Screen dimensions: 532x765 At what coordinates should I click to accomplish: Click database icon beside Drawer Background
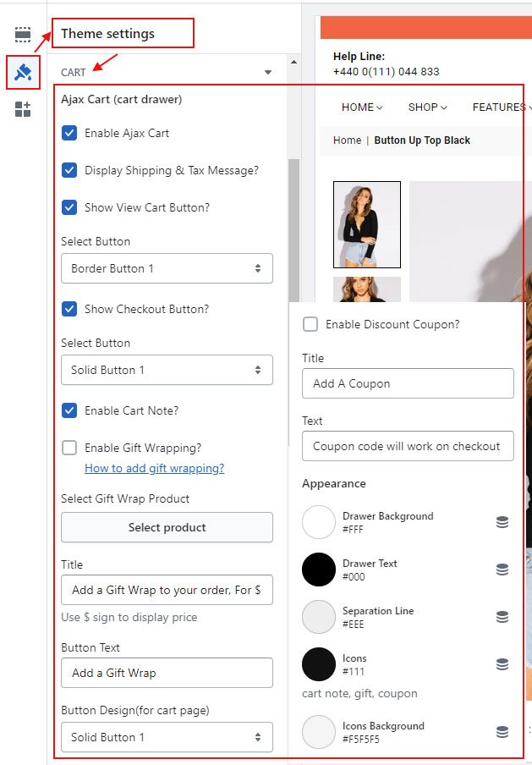502,523
